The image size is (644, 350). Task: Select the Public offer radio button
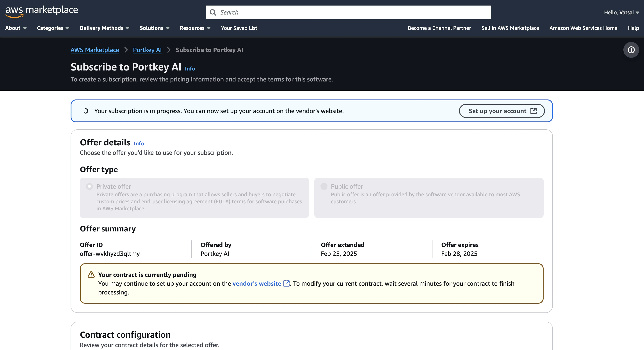pyautogui.click(x=324, y=186)
